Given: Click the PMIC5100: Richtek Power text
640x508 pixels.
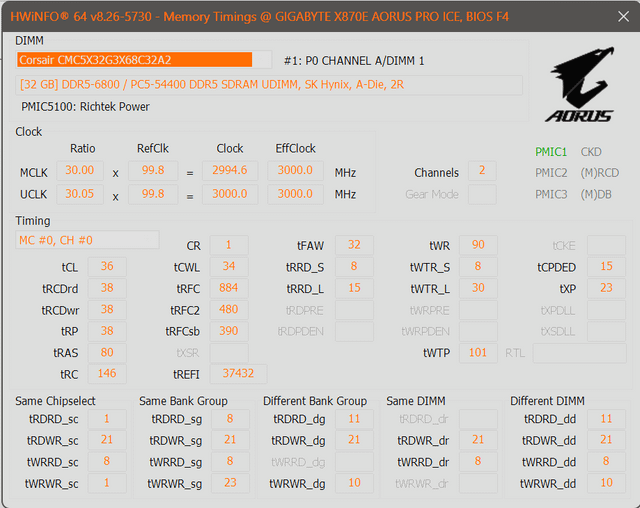Looking at the screenshot, I should coord(85,107).
